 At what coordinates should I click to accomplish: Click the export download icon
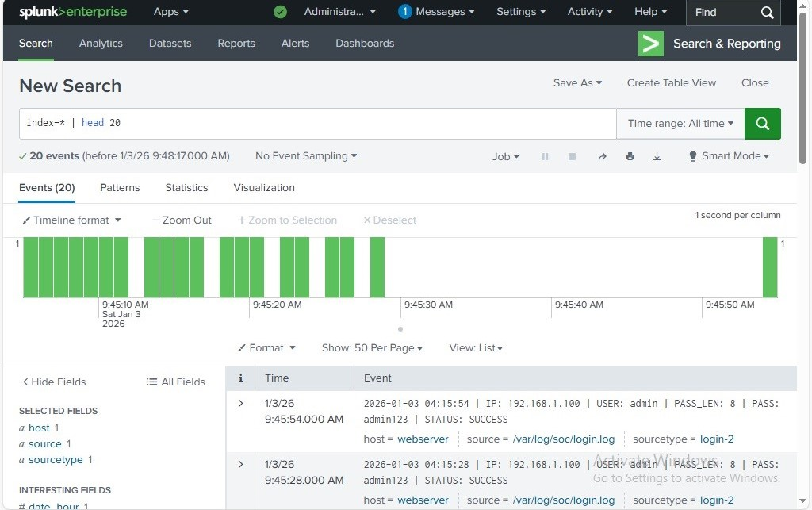[657, 156]
